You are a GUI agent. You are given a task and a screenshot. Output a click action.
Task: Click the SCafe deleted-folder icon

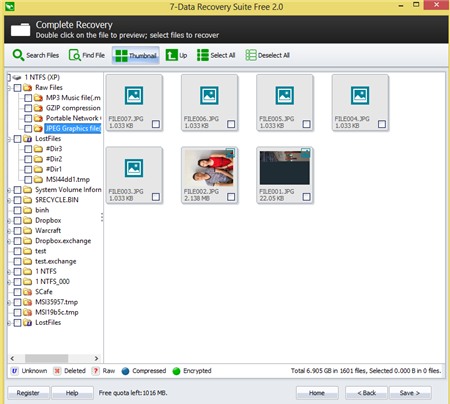(x=27, y=292)
